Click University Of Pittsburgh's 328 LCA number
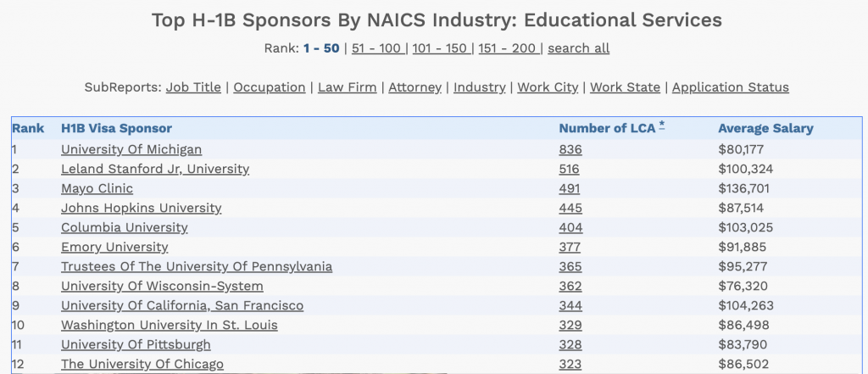Image resolution: width=868 pixels, height=374 pixels. tap(570, 344)
